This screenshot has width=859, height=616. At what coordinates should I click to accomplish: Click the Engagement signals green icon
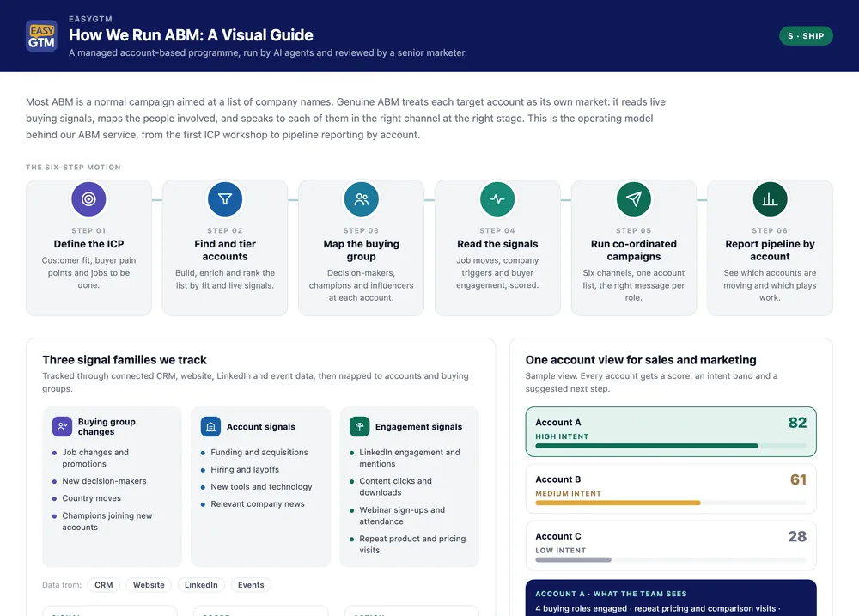359,426
